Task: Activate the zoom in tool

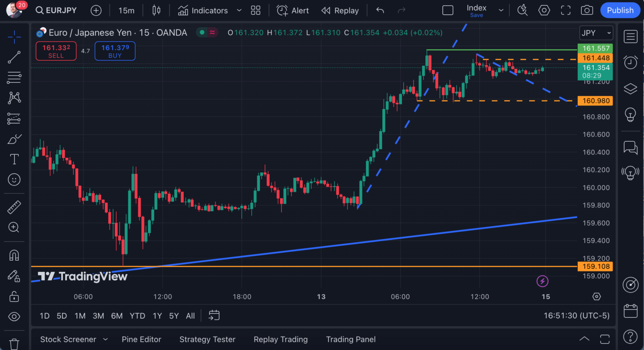Action: click(x=14, y=227)
